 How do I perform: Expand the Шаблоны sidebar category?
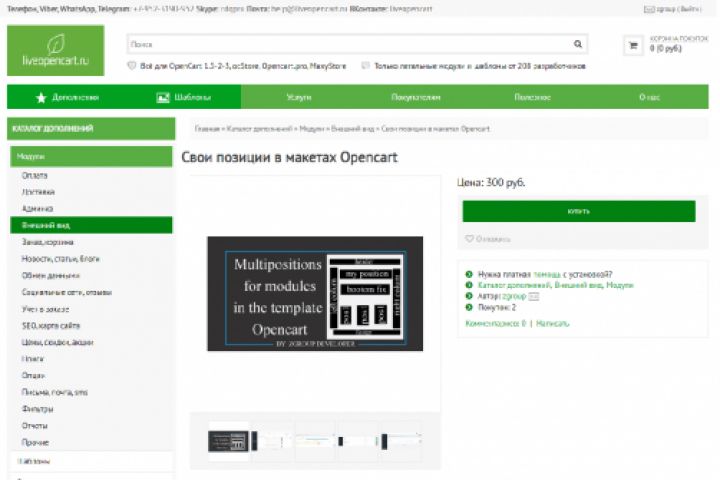[x=91, y=461]
